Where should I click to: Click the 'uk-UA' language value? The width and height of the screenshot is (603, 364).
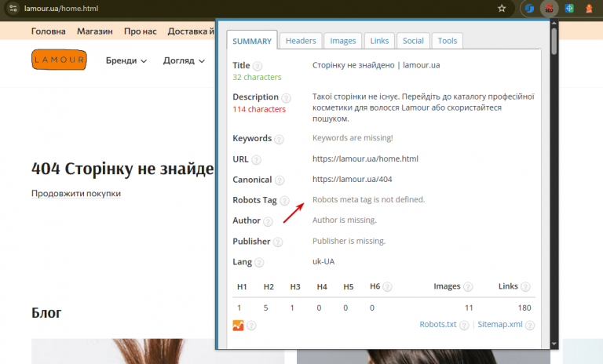point(323,261)
